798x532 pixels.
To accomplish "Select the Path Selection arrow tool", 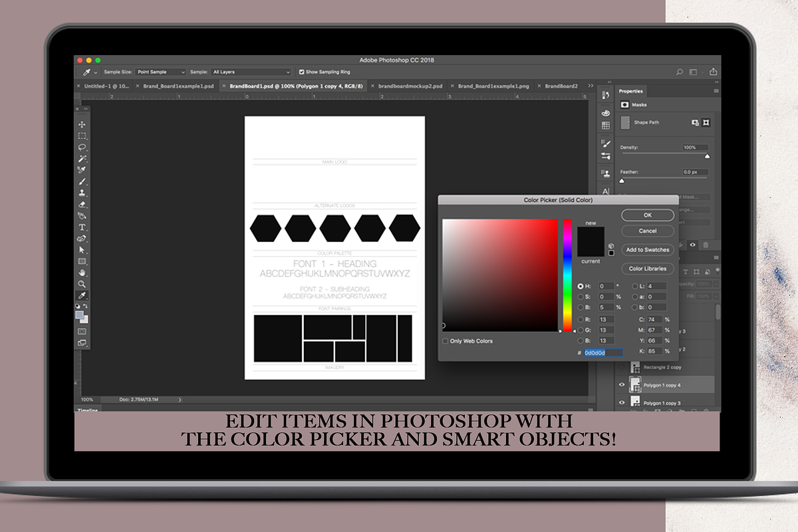I will 82,249.
